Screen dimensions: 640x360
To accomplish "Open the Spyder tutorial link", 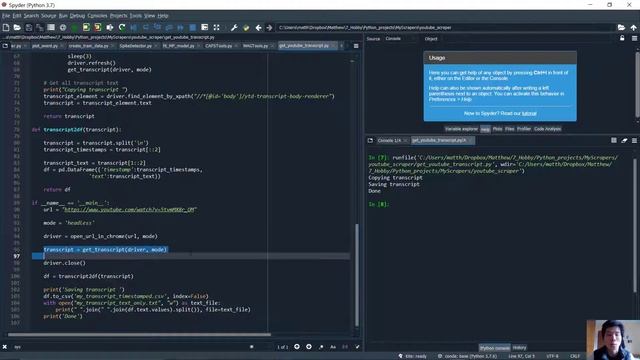I will point(529,113).
